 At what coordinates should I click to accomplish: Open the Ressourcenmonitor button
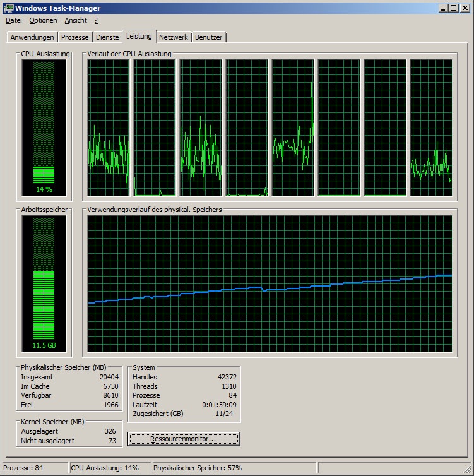184,439
